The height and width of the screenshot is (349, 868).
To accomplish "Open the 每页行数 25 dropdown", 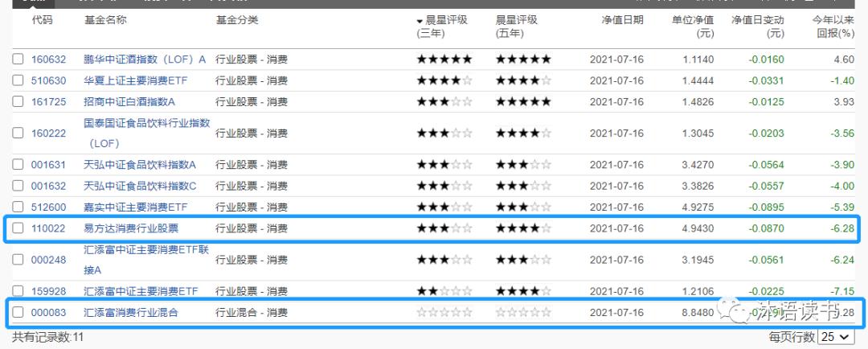I will (835, 336).
